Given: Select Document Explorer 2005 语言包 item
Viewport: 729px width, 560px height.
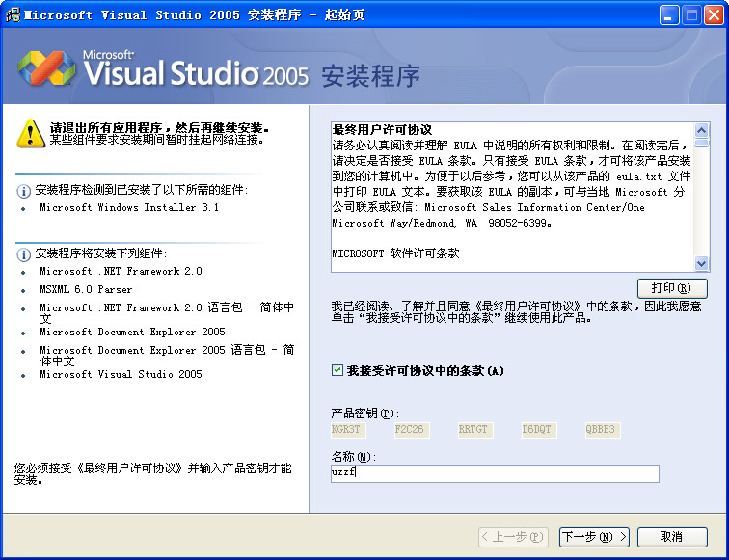Looking at the screenshot, I should [x=167, y=355].
